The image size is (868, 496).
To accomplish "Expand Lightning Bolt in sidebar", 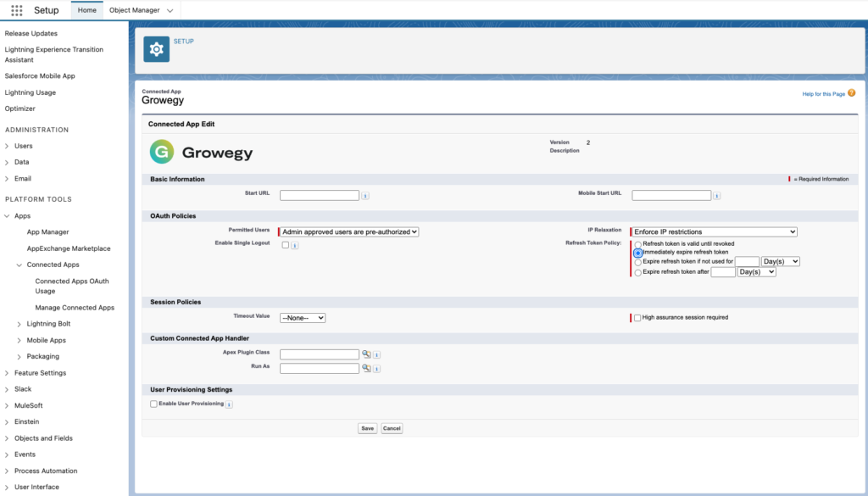I will [19, 325].
